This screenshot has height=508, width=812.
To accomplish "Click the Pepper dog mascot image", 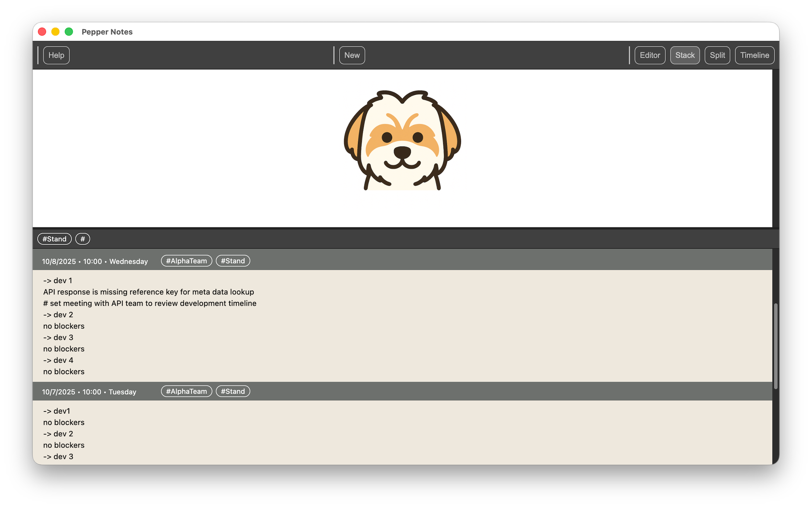I will click(x=402, y=140).
